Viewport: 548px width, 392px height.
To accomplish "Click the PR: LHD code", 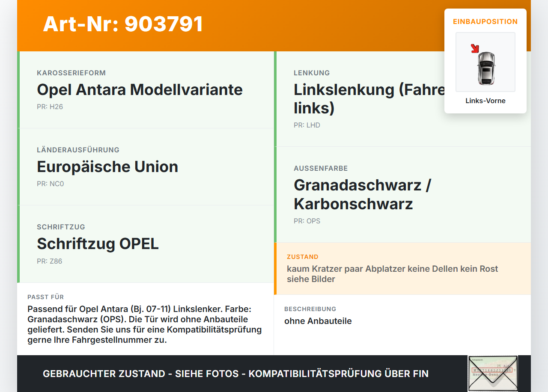I will 307,125.
